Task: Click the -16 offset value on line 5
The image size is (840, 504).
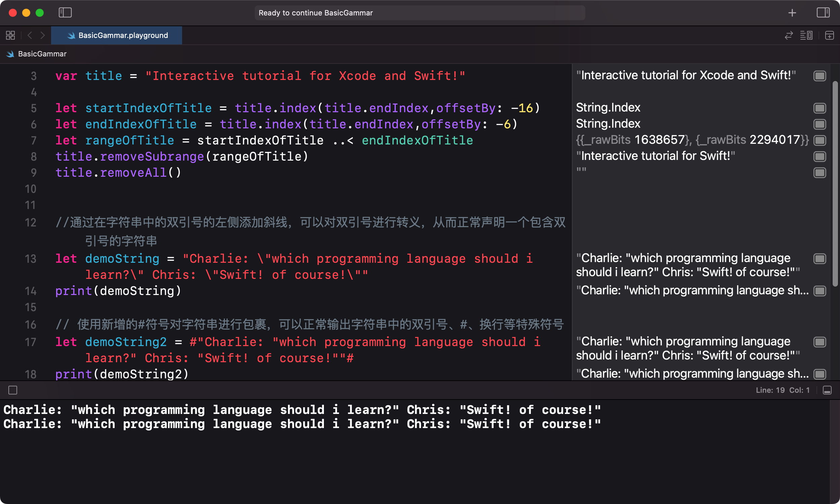Action: point(521,108)
